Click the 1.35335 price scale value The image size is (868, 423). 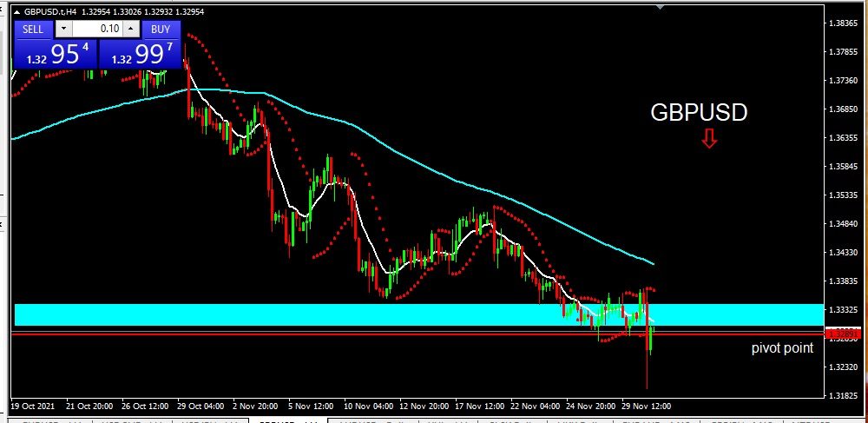point(843,195)
